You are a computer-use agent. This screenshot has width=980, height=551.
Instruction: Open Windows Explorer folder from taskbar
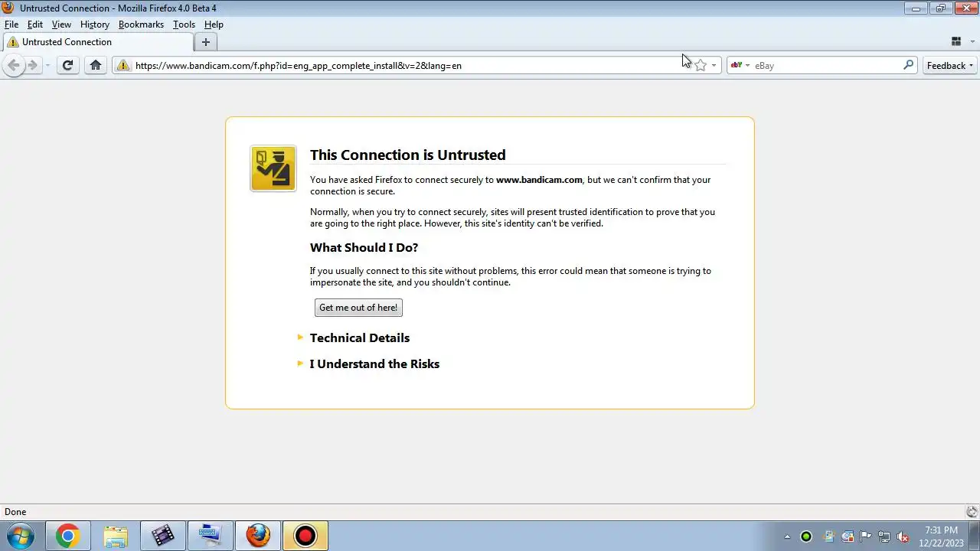tap(115, 536)
